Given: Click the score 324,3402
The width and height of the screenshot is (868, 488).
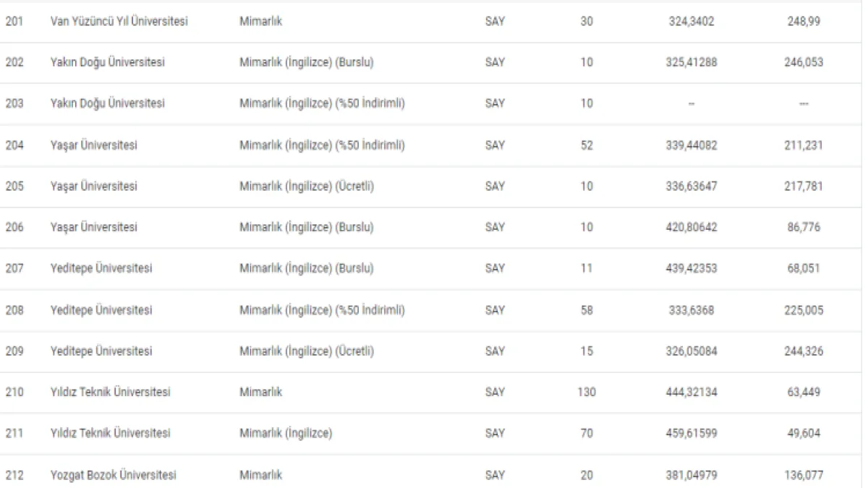Looking at the screenshot, I should pos(692,22).
